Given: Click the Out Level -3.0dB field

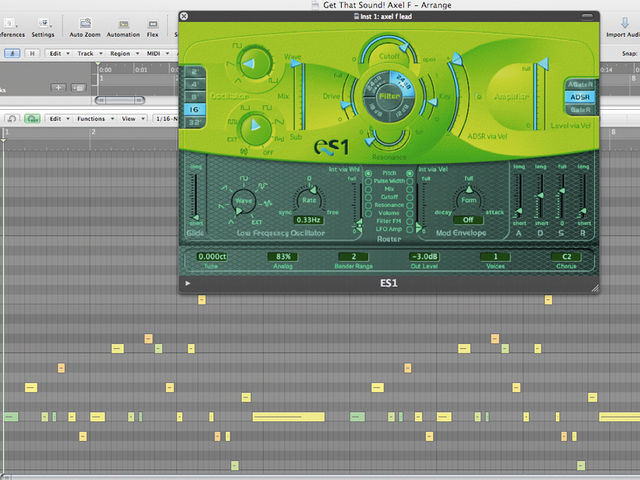Looking at the screenshot, I should tap(424, 257).
